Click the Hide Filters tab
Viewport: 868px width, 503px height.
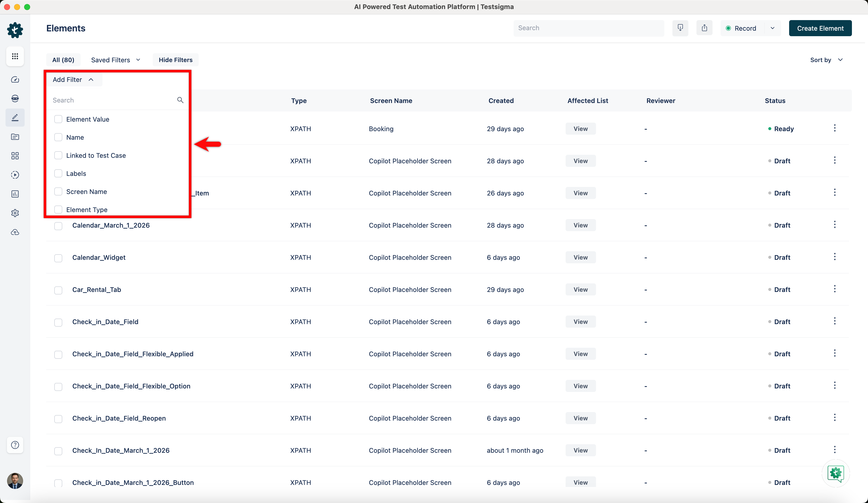coord(175,60)
